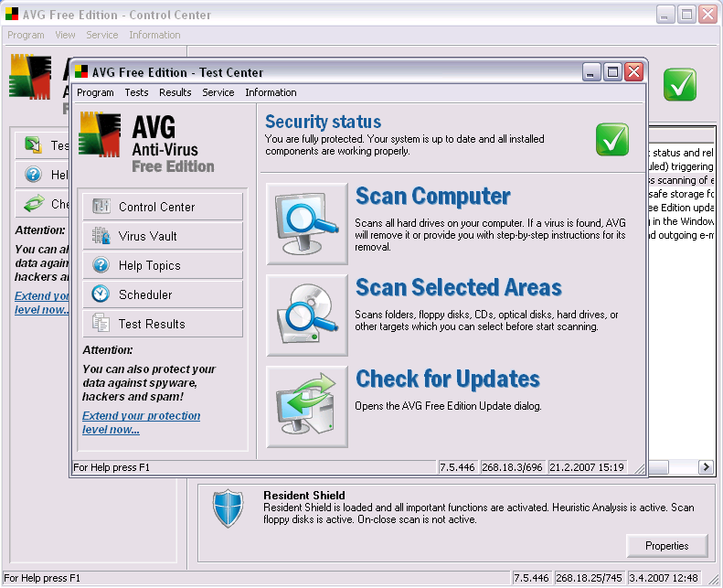This screenshot has width=723, height=588.
Task: Open the Information menu in Test Center
Action: point(271,92)
